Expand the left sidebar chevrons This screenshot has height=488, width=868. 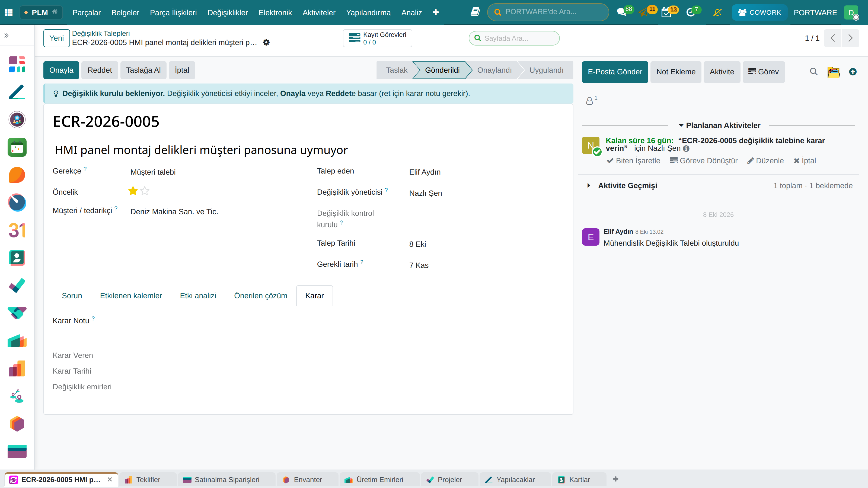[7, 35]
